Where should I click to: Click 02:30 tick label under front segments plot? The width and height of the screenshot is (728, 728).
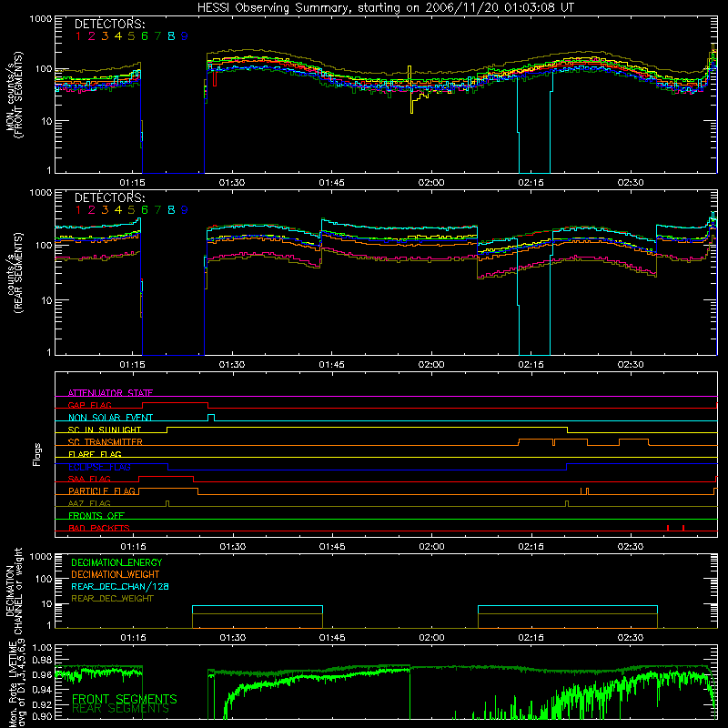click(631, 183)
